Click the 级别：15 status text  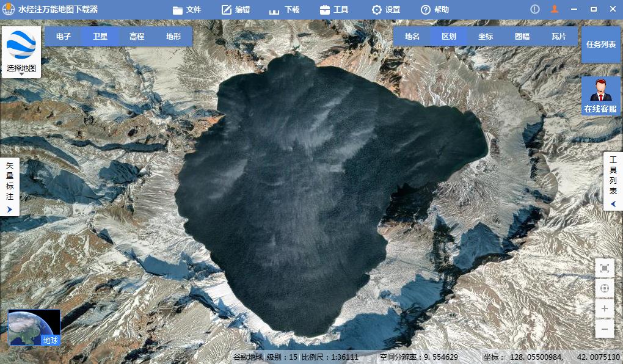point(282,357)
